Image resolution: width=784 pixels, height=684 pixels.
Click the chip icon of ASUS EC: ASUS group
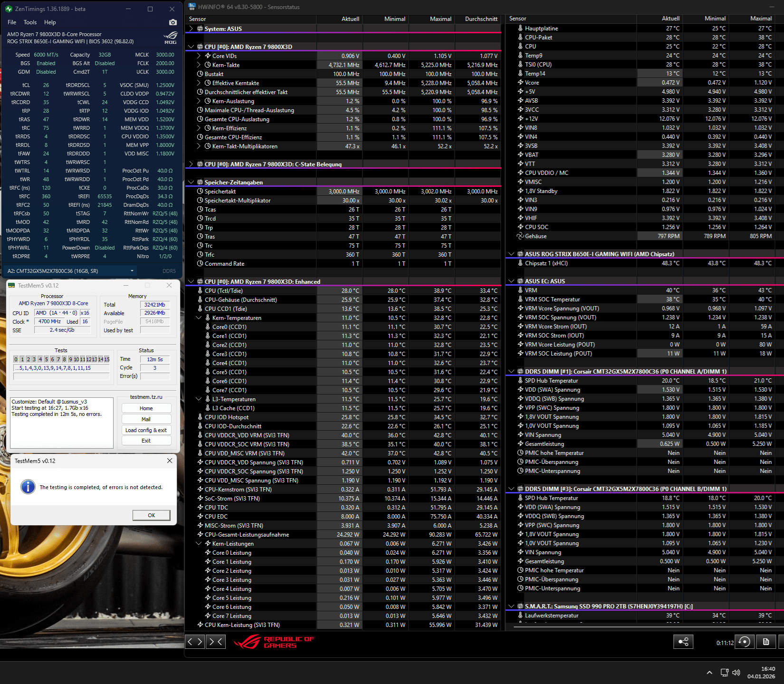[520, 281]
